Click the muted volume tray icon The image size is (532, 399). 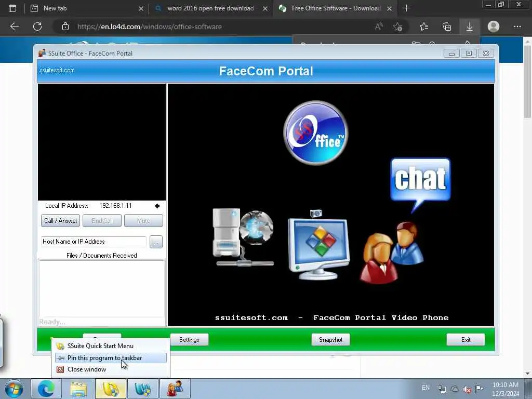(x=467, y=389)
